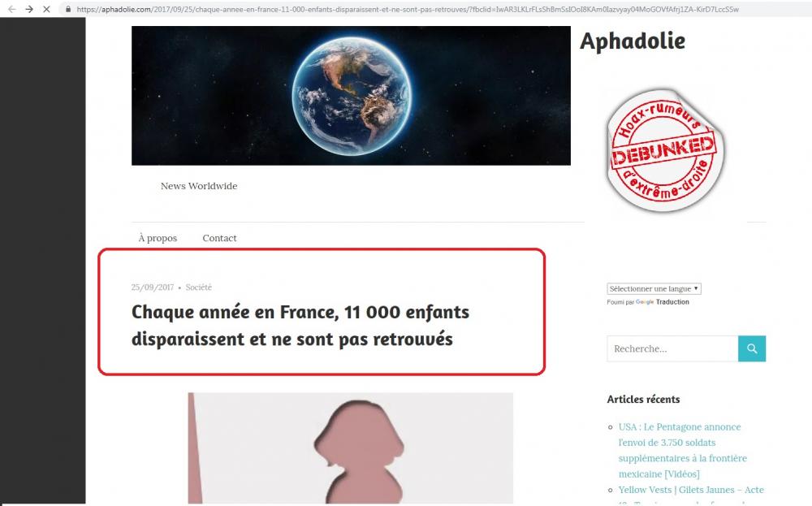Click the pink child silhouette article image
Viewport: 812px width, 506px height.
point(351,448)
